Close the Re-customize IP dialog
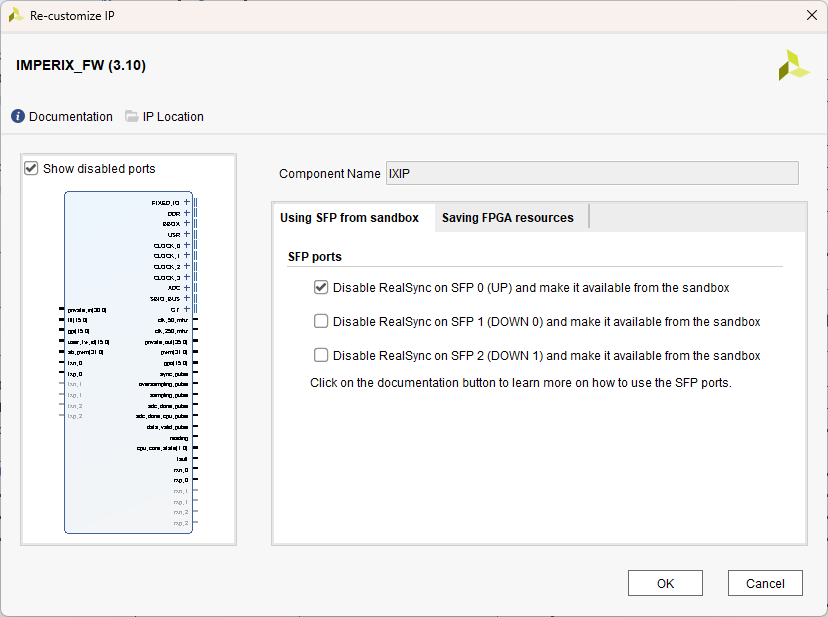The image size is (828, 617). click(x=812, y=15)
